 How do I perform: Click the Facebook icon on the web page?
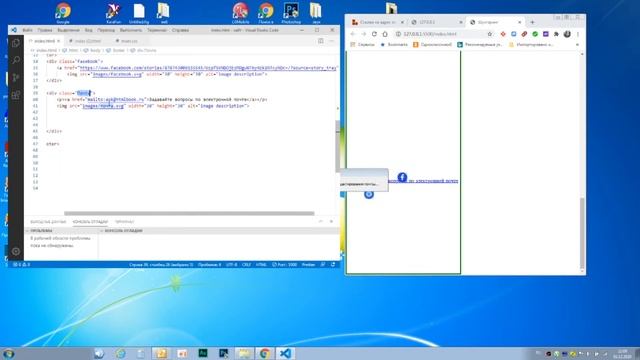coord(402,177)
